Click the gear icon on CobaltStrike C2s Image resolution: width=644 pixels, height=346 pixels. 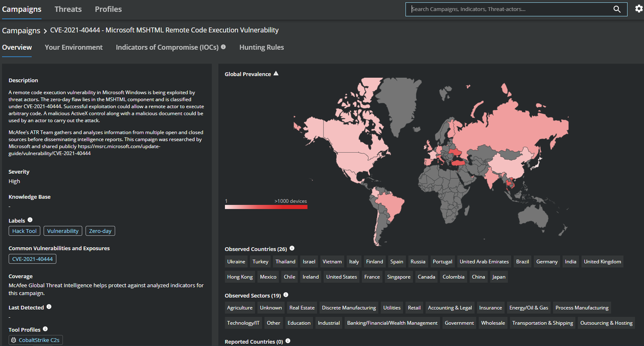pos(14,340)
